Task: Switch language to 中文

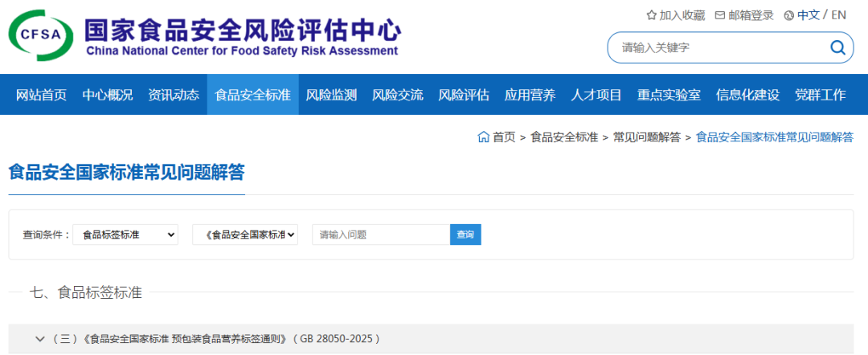Action: click(x=809, y=15)
